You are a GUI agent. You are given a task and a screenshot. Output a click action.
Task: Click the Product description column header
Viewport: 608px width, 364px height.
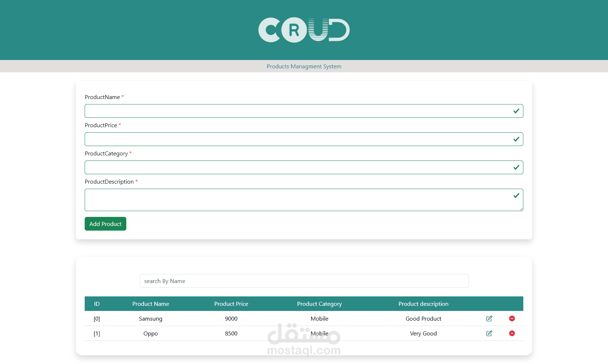423,304
